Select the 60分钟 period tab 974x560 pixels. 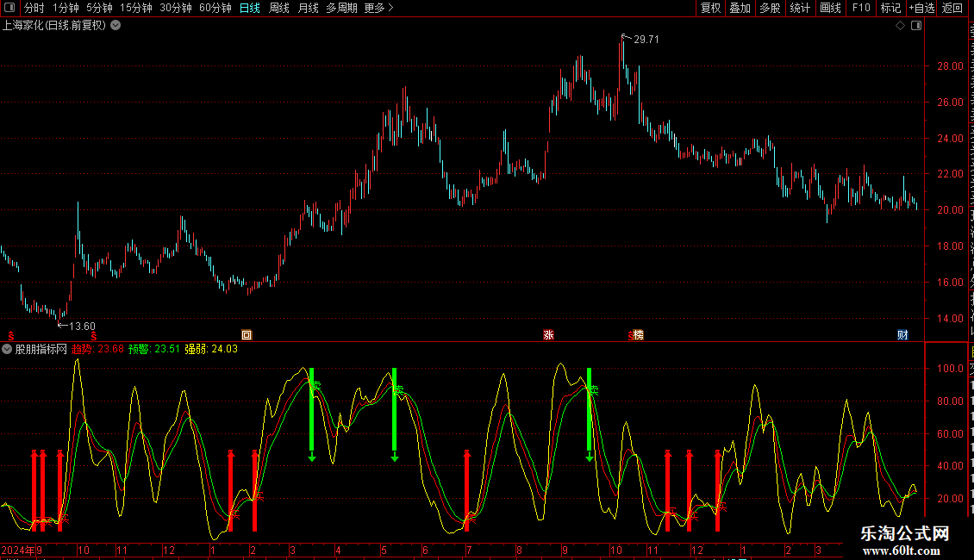(x=215, y=8)
